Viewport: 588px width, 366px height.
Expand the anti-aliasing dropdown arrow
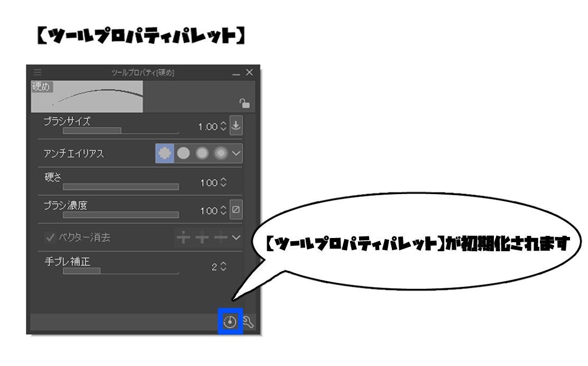pos(236,153)
